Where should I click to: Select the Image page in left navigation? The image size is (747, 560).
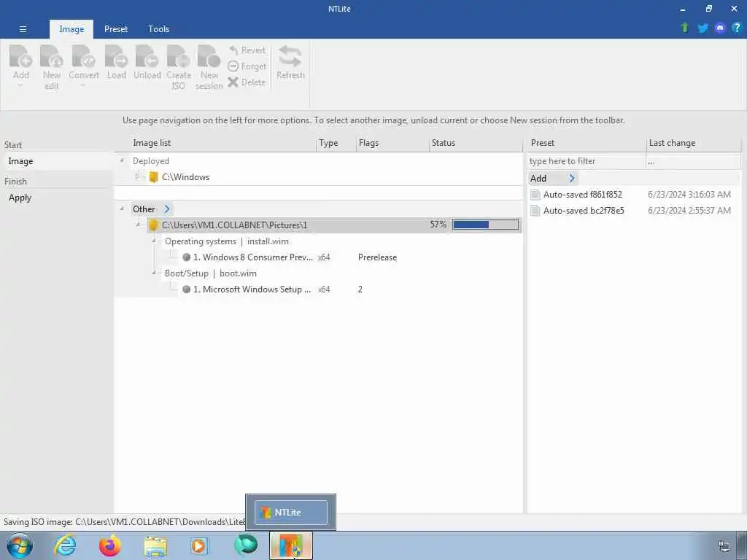[57, 161]
